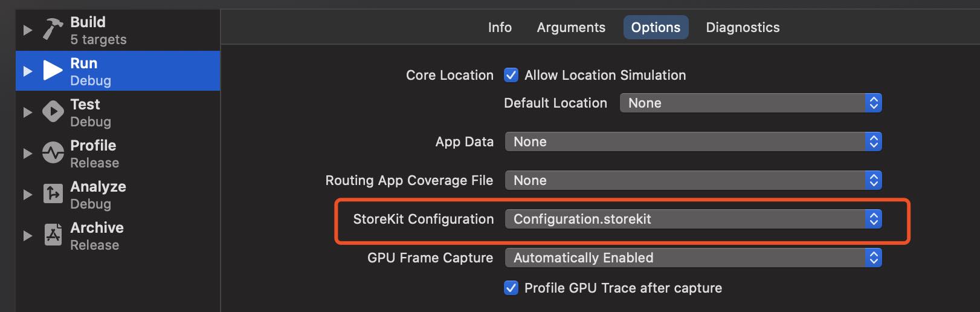Screen dimensions: 980x312
Task: Click the Archive action icon
Action: [x=53, y=235]
